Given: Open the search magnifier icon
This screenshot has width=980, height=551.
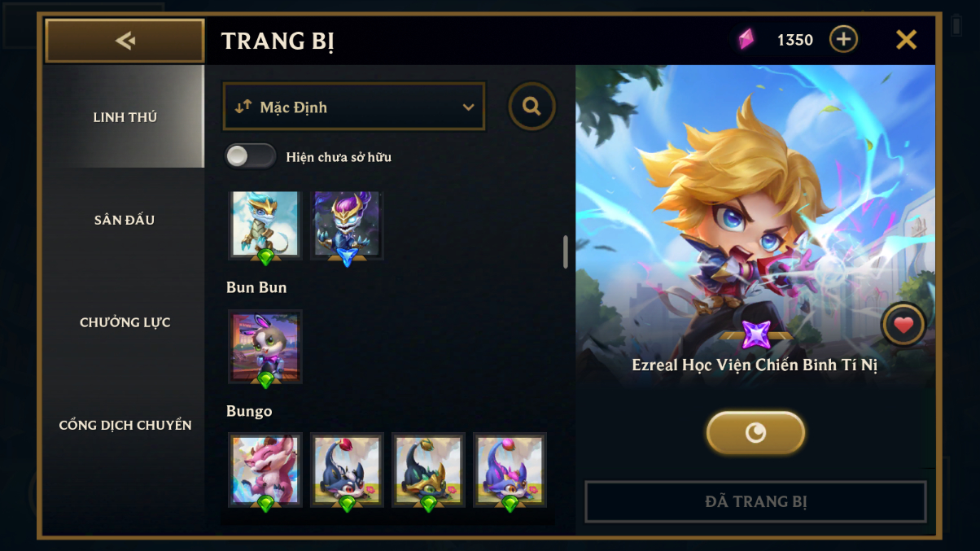Looking at the screenshot, I should (532, 107).
